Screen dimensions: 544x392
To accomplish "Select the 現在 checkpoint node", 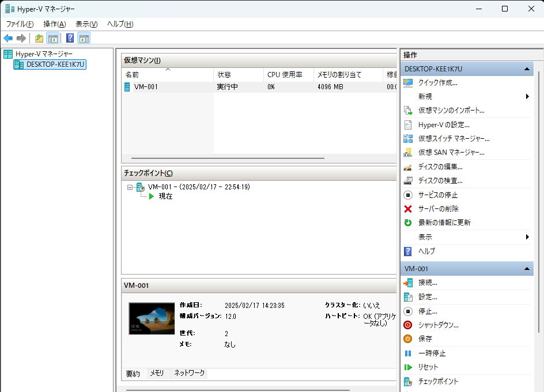I will (x=165, y=196).
